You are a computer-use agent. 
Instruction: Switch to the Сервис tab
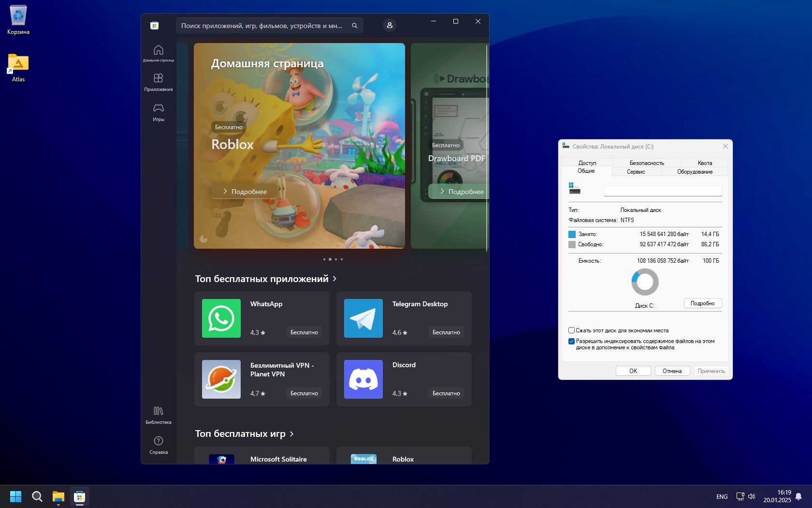coord(636,172)
